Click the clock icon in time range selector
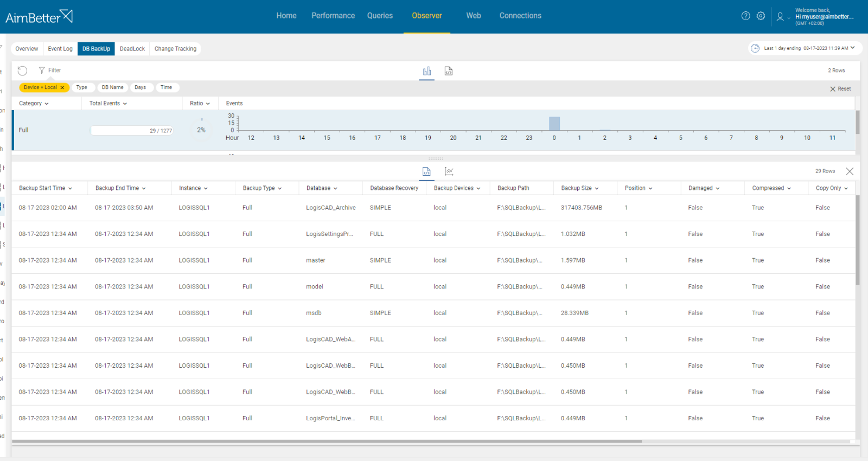Viewport: 868px width, 461px height. 755,48
